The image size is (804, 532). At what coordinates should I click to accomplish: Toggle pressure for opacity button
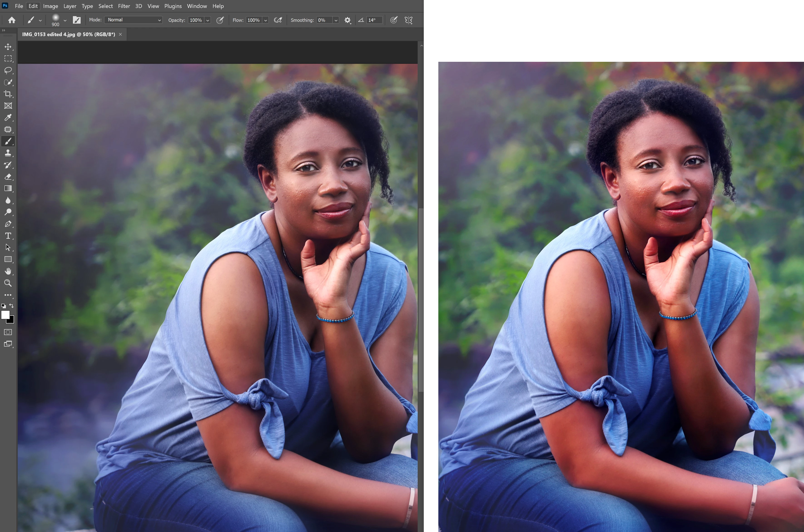220,20
